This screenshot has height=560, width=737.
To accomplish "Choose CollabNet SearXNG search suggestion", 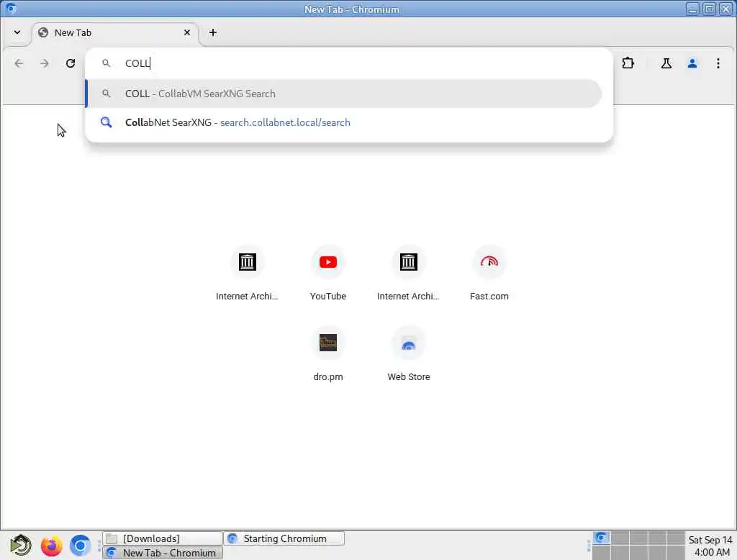I will pyautogui.click(x=343, y=122).
